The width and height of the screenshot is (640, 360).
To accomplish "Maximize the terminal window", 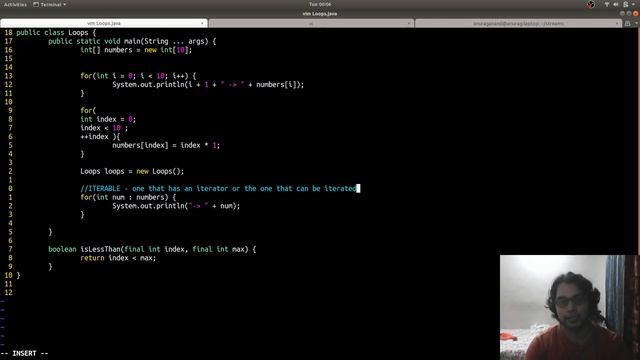I will [629, 13].
